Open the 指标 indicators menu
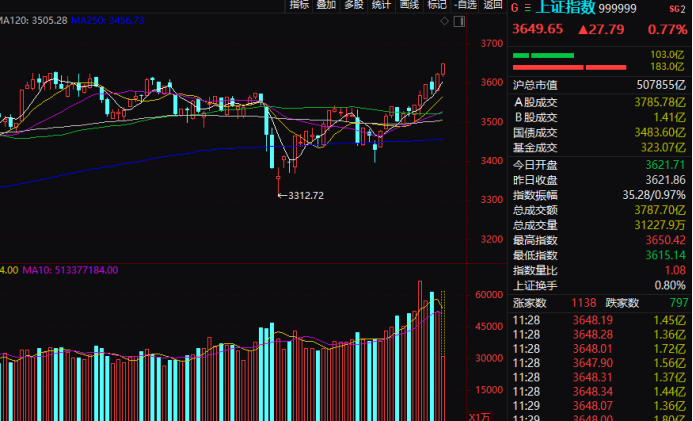Viewport: 693px width, 421px height. pyautogui.click(x=299, y=5)
